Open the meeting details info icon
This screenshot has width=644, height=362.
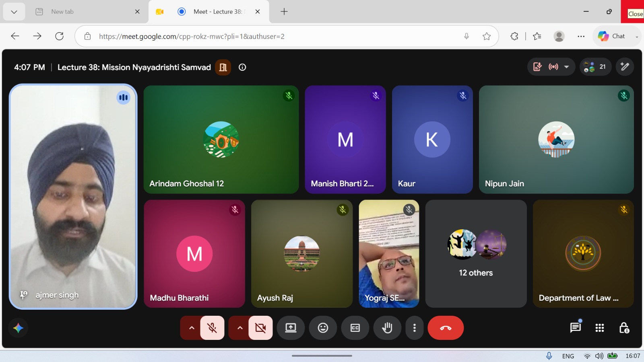point(242,67)
